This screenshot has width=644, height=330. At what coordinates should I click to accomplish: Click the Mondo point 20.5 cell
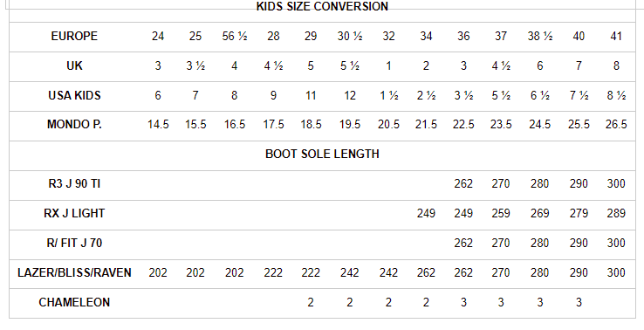point(388,124)
